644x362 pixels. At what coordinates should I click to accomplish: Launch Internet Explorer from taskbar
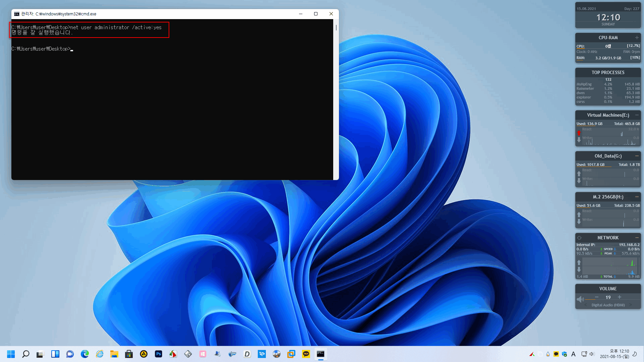[100, 354]
